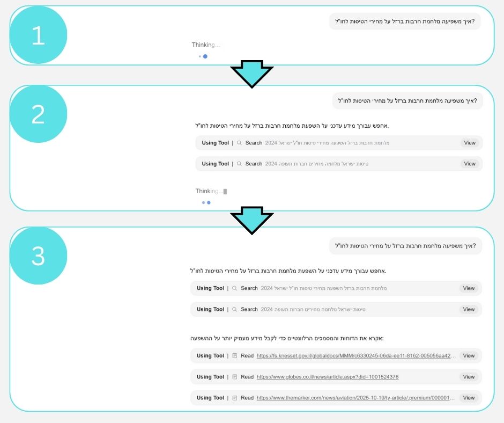Viewport: 504px width, 423px height.
Task: Click the search icon in step 3's first tool row
Action: click(234, 289)
